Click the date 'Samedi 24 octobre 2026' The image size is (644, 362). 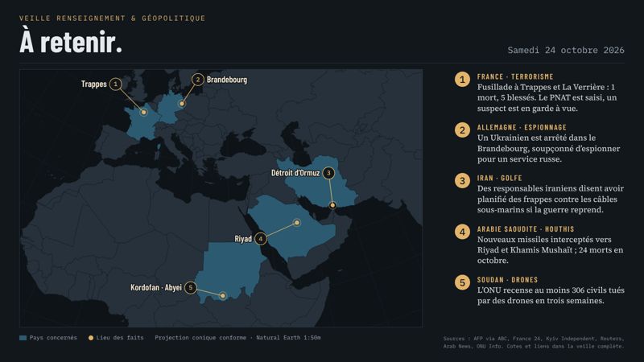[x=566, y=50]
